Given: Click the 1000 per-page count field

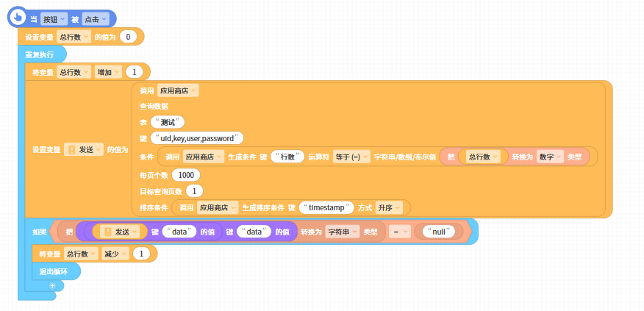Looking at the screenshot, I should click(x=186, y=175).
